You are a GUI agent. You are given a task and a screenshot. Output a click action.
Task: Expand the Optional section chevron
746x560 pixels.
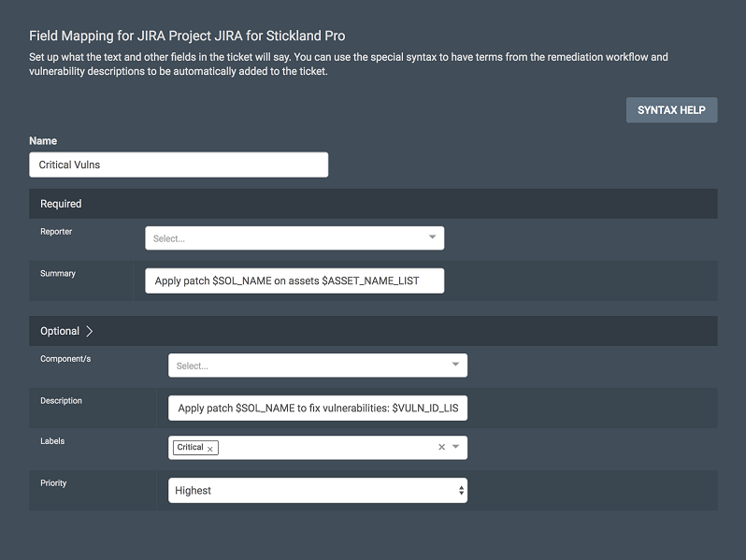click(90, 331)
